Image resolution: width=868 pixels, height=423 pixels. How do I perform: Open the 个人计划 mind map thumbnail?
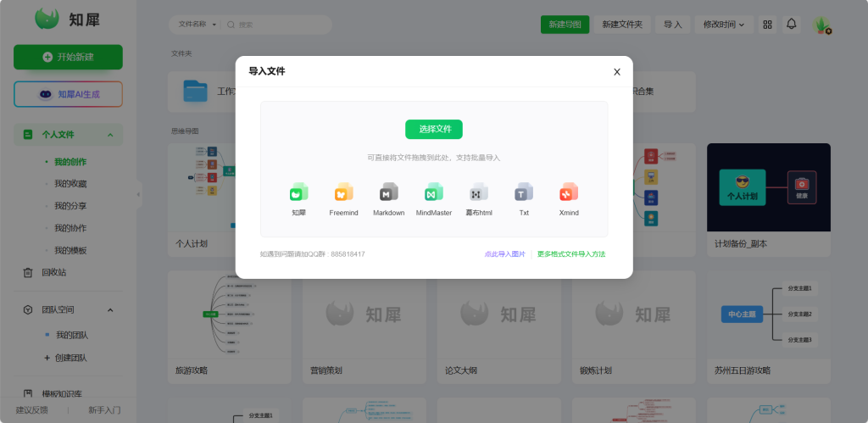pos(202,187)
